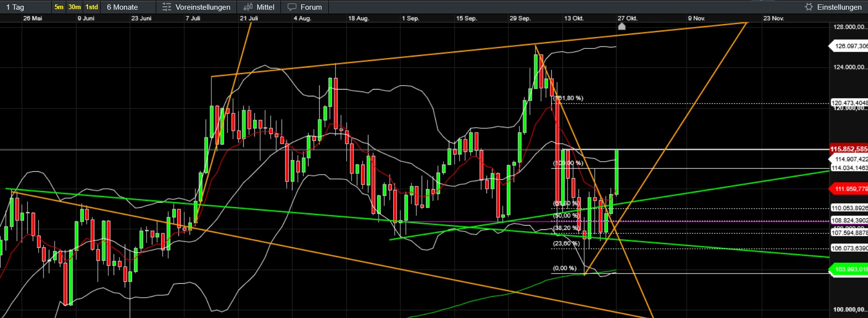Click the Mittel candlestick chart icon

[x=248, y=7]
